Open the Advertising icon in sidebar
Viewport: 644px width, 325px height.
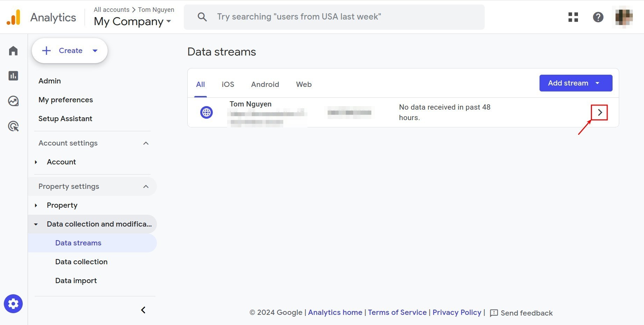[13, 126]
